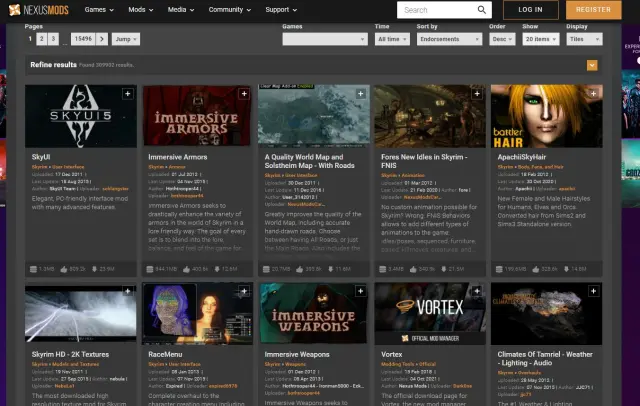Click the search magnifier icon

click(x=482, y=10)
